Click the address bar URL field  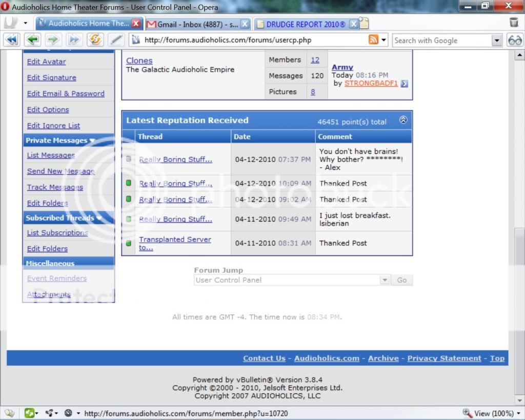(x=251, y=40)
